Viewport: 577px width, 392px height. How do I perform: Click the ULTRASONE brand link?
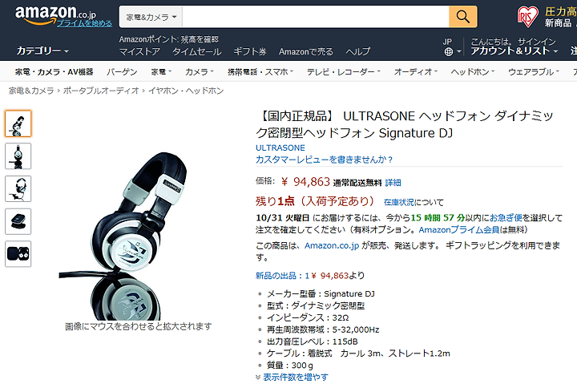point(280,148)
